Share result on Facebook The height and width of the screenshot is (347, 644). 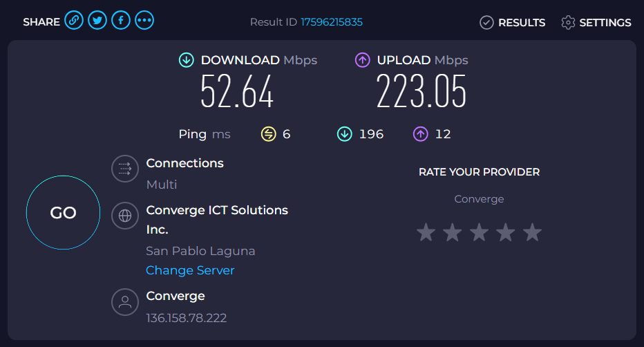click(x=121, y=20)
